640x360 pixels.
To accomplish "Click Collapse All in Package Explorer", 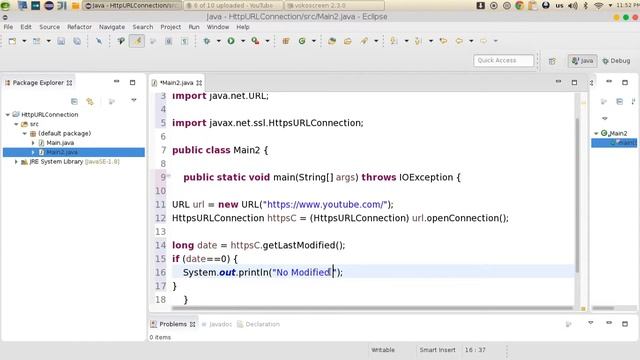I will [74, 101].
